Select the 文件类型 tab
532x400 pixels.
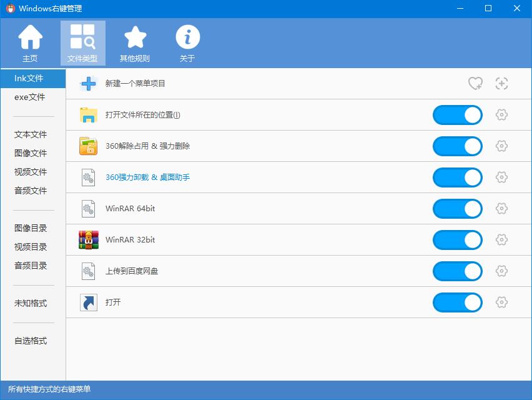tap(83, 43)
